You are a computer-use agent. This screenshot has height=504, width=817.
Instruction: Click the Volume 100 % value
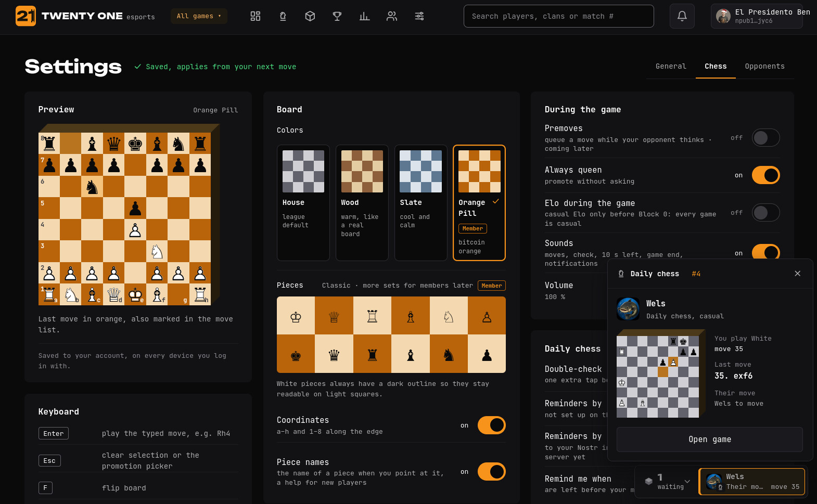555,297
